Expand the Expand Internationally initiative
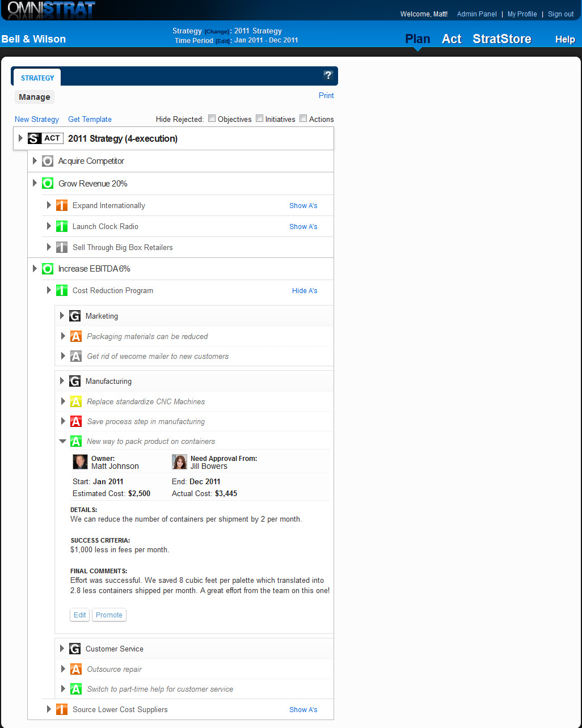Image resolution: width=582 pixels, height=728 pixels. coord(49,206)
